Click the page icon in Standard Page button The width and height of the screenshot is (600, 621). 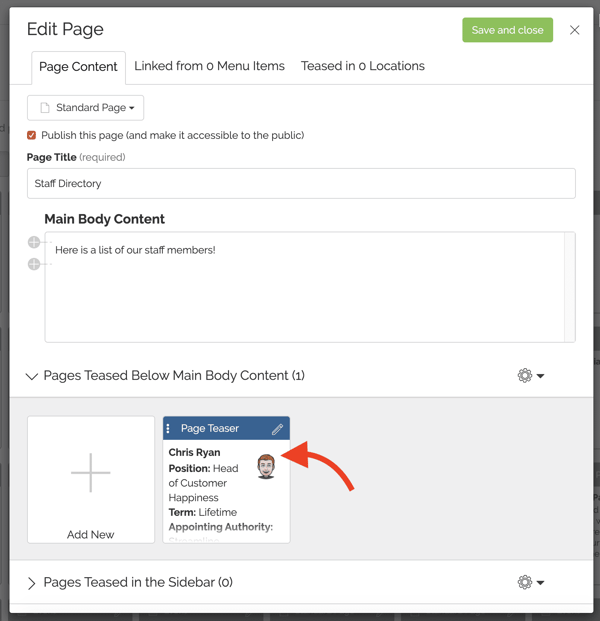[x=45, y=108]
